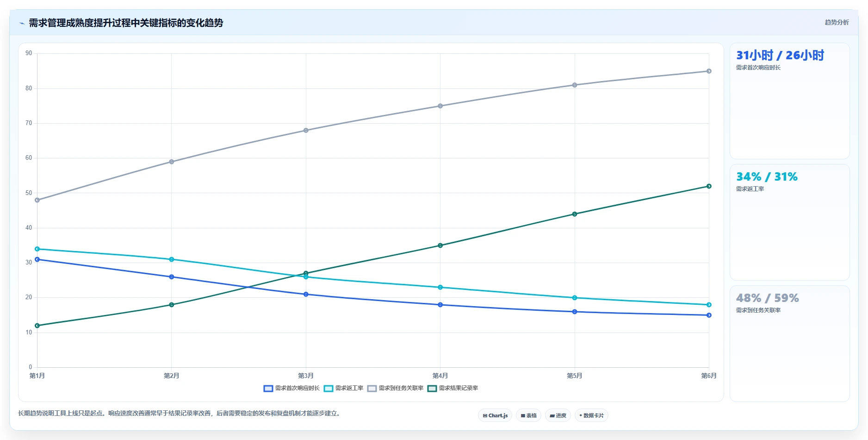
Task: Click the Chart.js chip
Action: pos(495,415)
